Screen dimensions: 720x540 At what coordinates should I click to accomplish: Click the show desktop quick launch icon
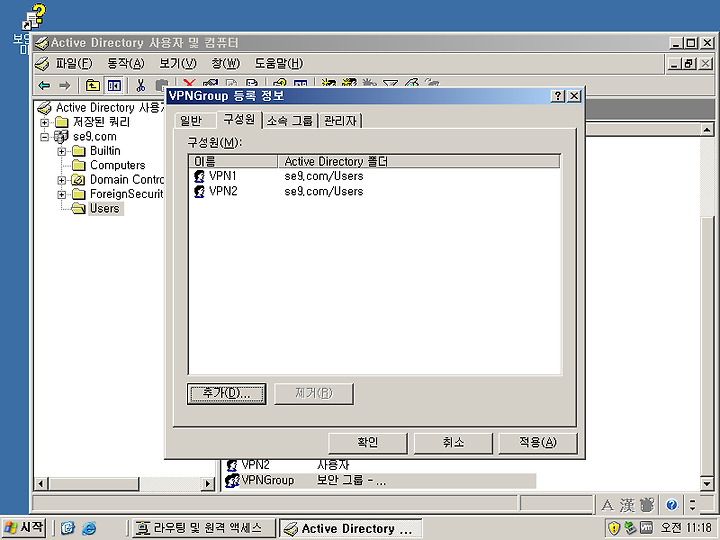68,528
